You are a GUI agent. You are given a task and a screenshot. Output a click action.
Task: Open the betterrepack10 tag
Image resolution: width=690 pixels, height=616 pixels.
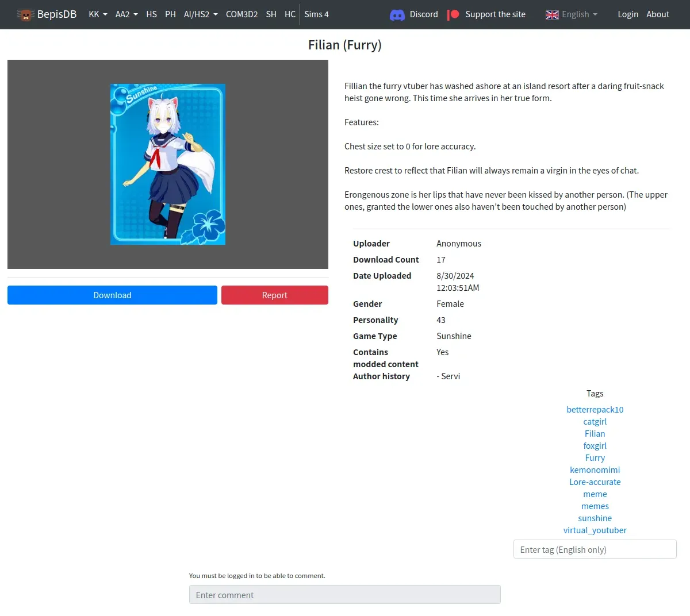pyautogui.click(x=595, y=410)
